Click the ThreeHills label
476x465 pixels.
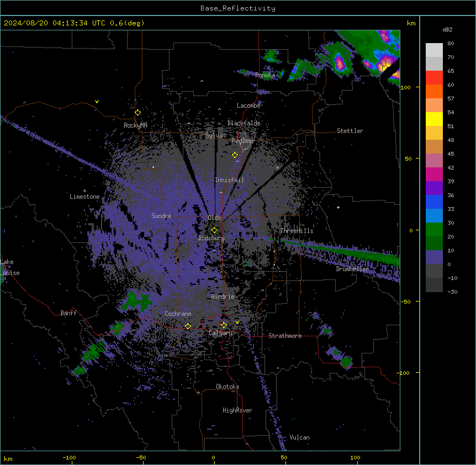(297, 231)
